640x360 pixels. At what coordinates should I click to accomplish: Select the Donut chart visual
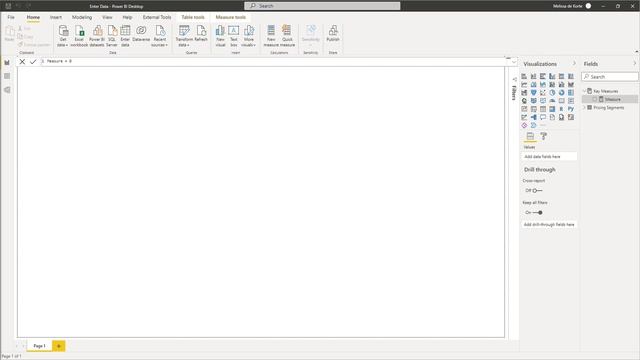562,93
